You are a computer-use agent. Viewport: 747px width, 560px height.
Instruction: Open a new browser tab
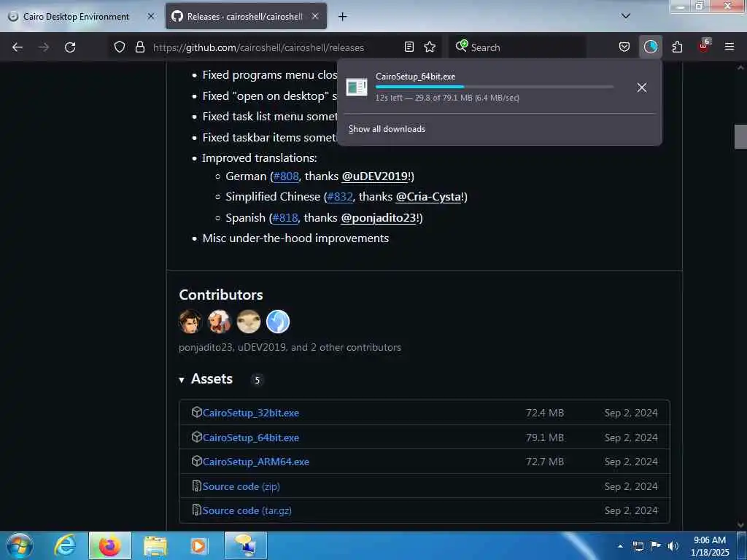[x=342, y=17]
